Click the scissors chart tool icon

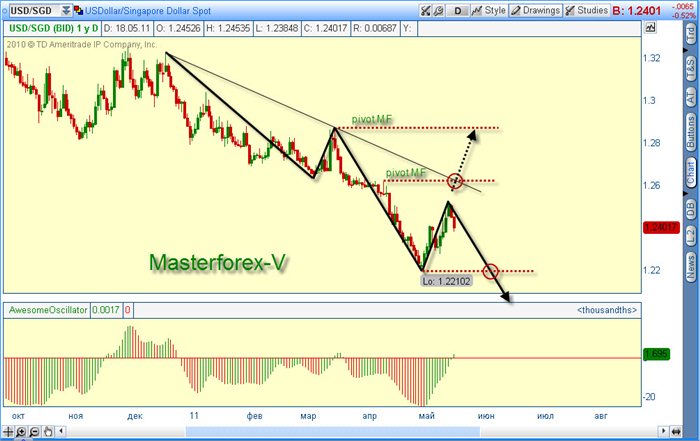(425, 10)
